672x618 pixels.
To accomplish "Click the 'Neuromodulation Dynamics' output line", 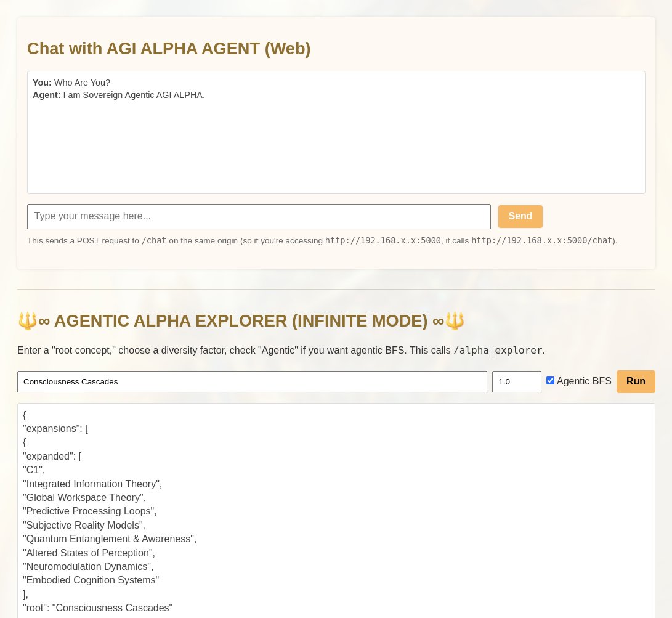I will tap(88, 567).
